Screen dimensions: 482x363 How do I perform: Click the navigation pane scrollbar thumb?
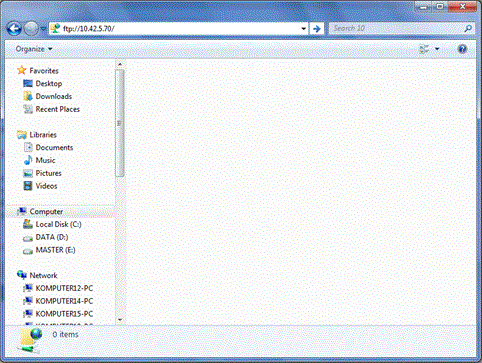120,123
